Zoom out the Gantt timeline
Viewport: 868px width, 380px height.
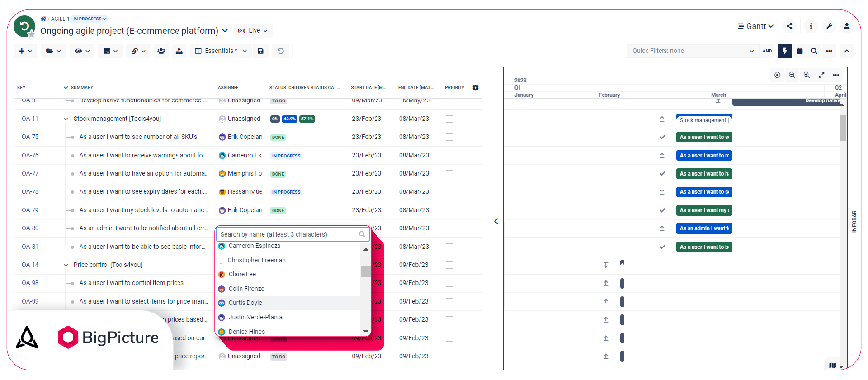792,75
